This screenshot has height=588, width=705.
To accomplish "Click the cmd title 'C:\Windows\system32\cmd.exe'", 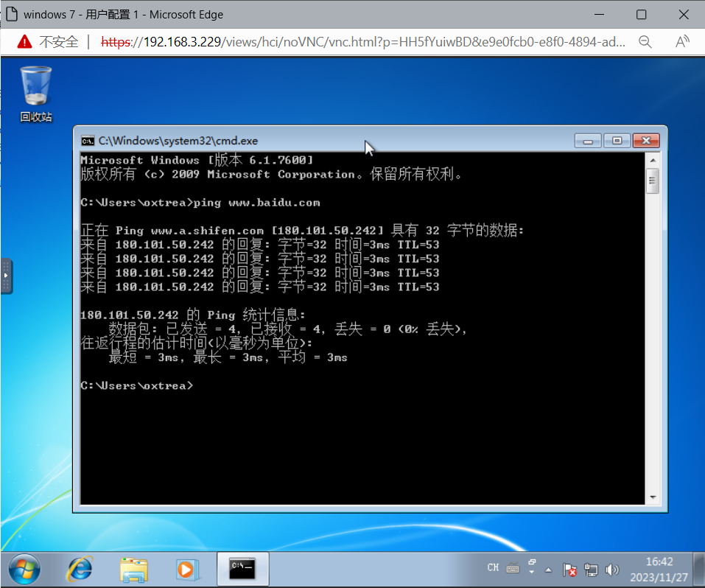I will coord(178,141).
